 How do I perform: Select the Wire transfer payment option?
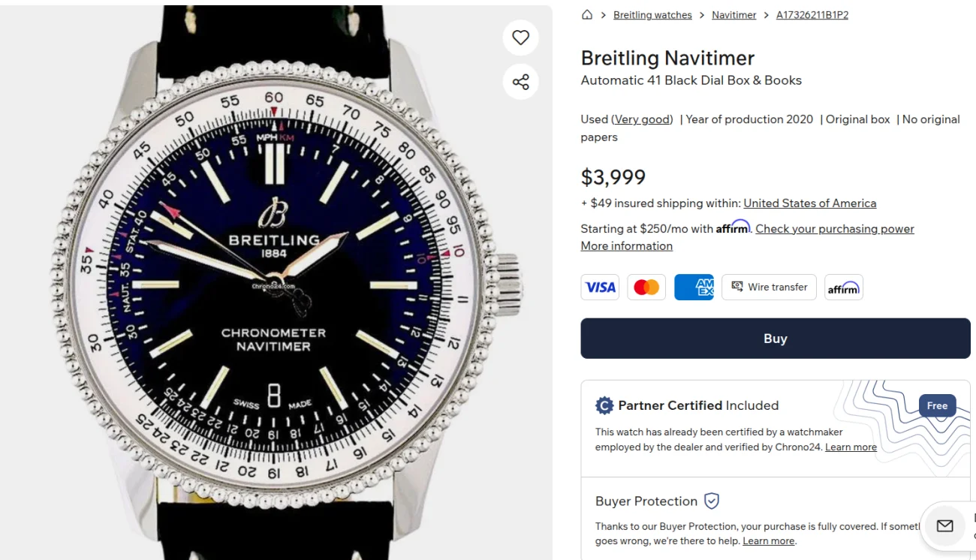[769, 288]
